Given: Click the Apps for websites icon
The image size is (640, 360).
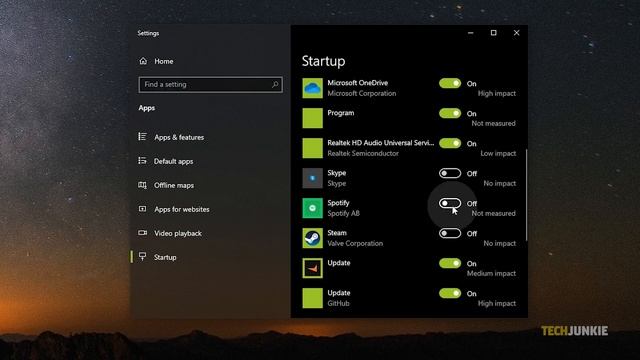Looking at the screenshot, I should [142, 209].
